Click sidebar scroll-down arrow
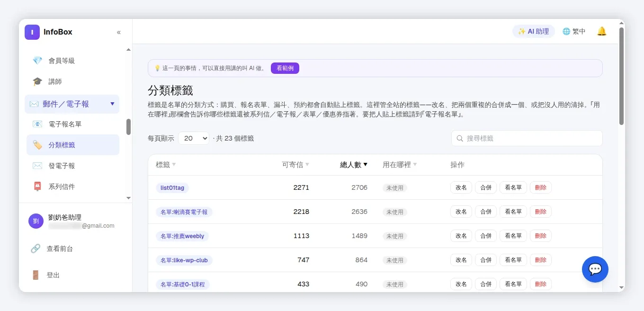Viewport: 644px width, 311px height. (x=128, y=198)
